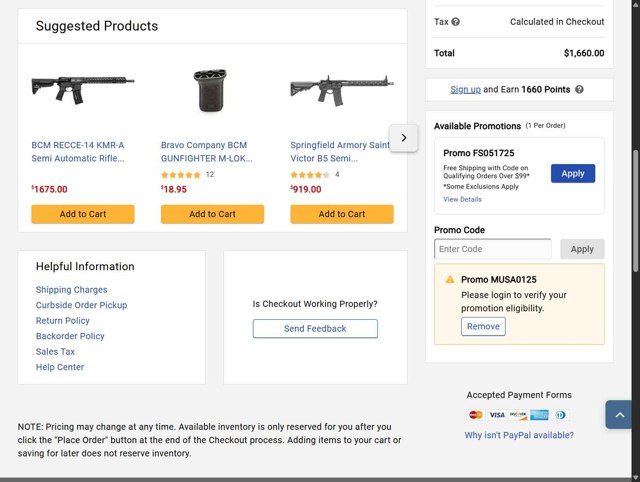Click the points info question mark icon
The width and height of the screenshot is (640, 482).
(580, 90)
